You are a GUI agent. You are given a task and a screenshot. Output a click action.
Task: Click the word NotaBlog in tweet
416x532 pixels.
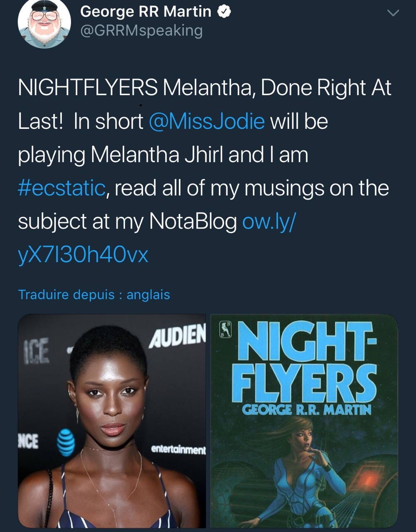(193, 221)
